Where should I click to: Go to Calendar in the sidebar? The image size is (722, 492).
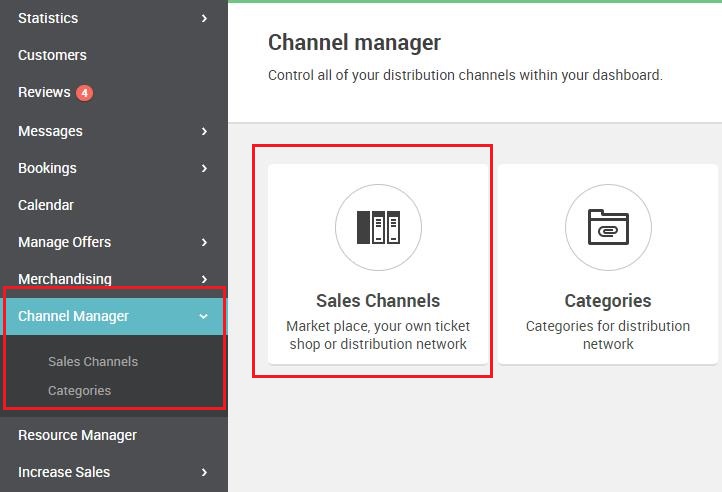(x=46, y=205)
